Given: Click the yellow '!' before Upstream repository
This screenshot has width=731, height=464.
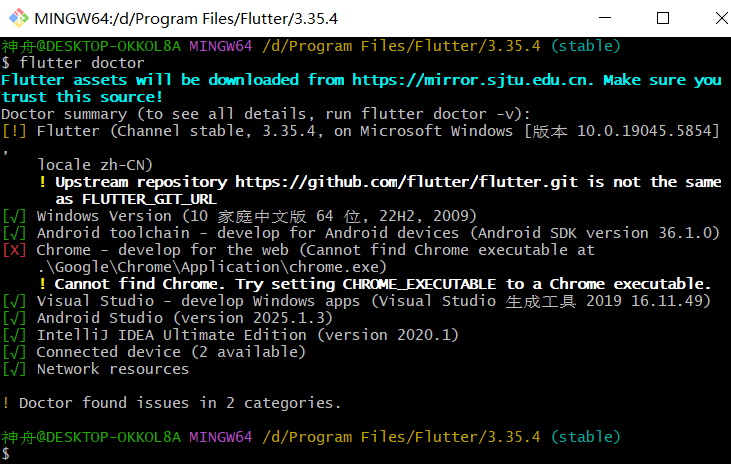Looking at the screenshot, I should click(42, 182).
